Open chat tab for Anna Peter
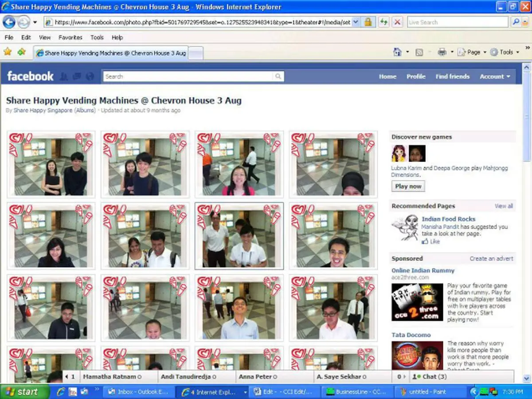532x399 pixels. (274, 376)
